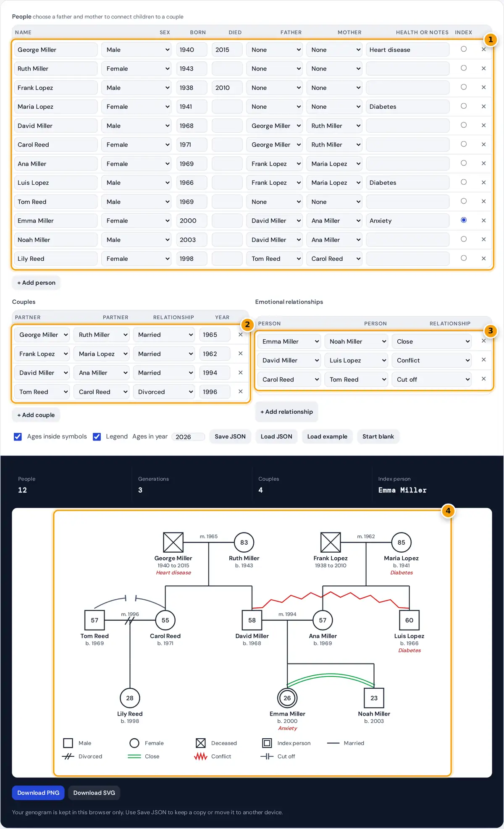This screenshot has height=829, width=504.
Task: Open Emma Miller's mother dropdown
Action: (334, 220)
